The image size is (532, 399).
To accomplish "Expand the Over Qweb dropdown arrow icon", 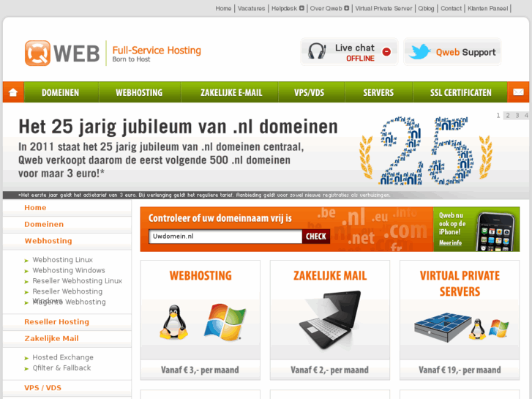I will click(x=346, y=8).
